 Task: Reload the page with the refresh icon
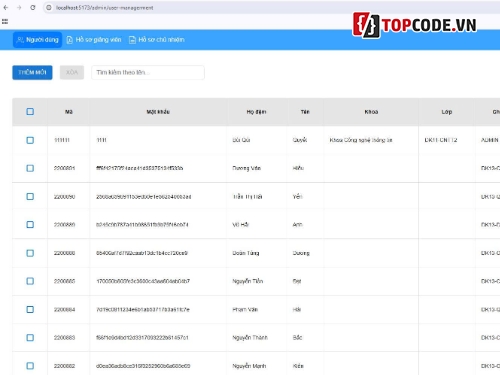(33, 7)
